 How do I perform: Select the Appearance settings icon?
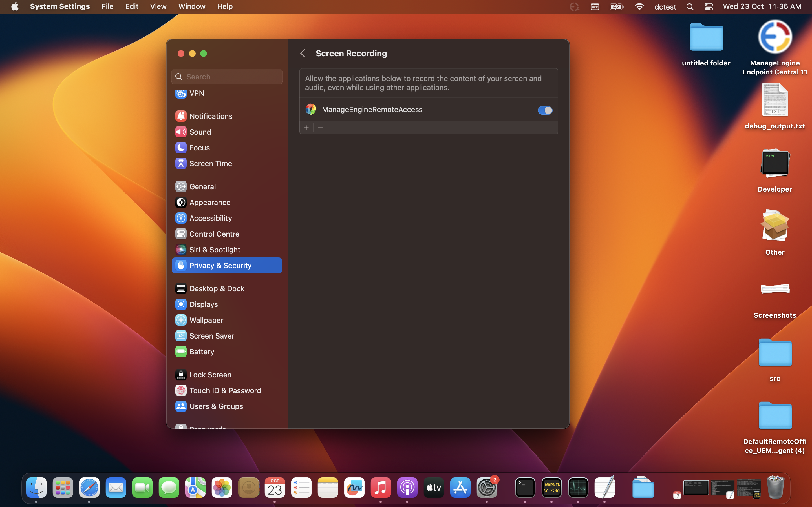(210, 202)
